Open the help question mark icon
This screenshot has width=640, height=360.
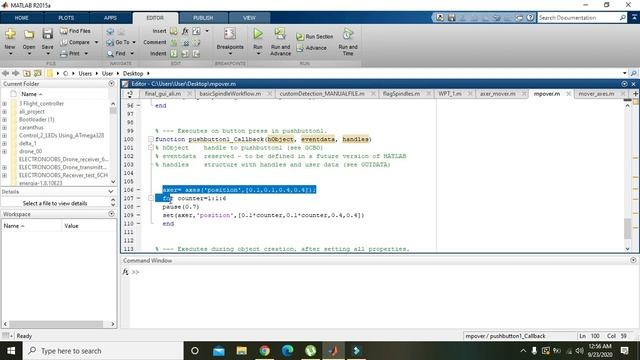pyautogui.click(x=530, y=18)
